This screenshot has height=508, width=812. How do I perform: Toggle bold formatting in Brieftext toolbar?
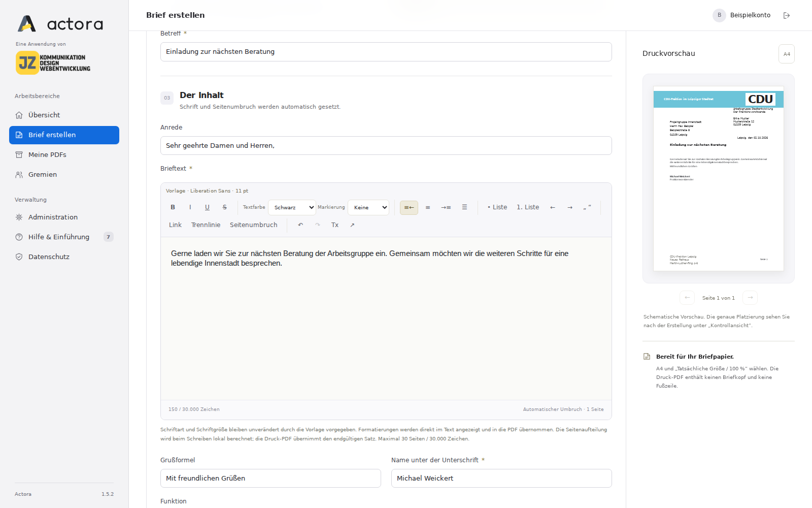(x=173, y=207)
